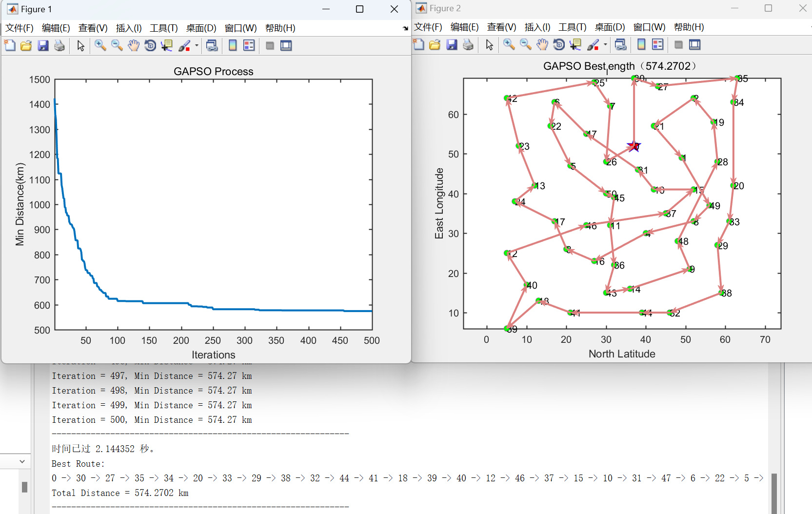
Task: Open 窗口(W) menu in Figure 1
Action: pyautogui.click(x=241, y=28)
